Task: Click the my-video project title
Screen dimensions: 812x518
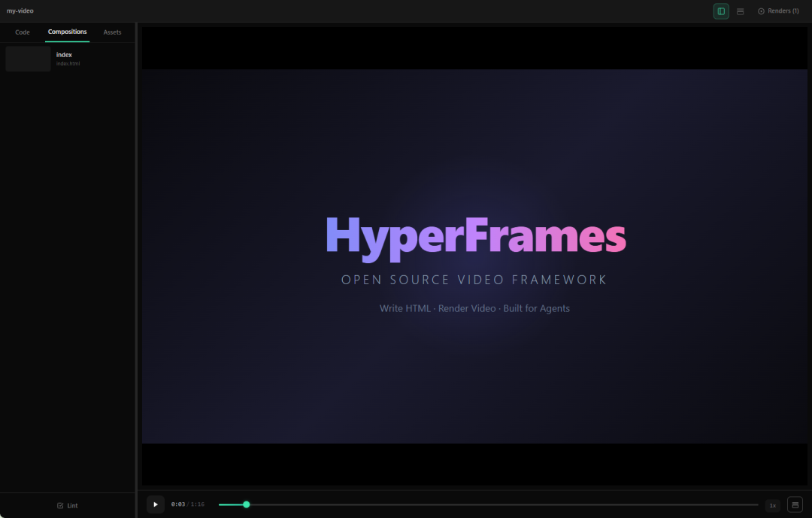Action: click(x=20, y=11)
